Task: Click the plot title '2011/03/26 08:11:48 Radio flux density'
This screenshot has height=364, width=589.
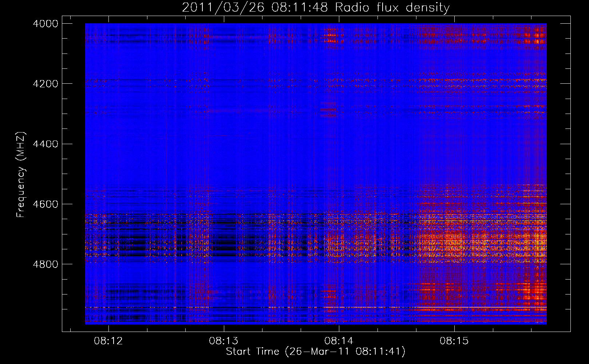Action: [316, 8]
